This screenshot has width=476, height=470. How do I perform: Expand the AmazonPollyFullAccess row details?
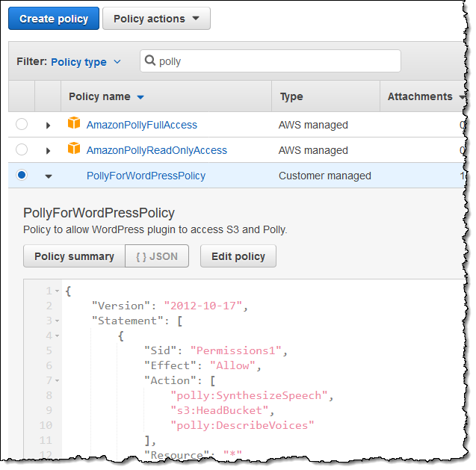(49, 126)
